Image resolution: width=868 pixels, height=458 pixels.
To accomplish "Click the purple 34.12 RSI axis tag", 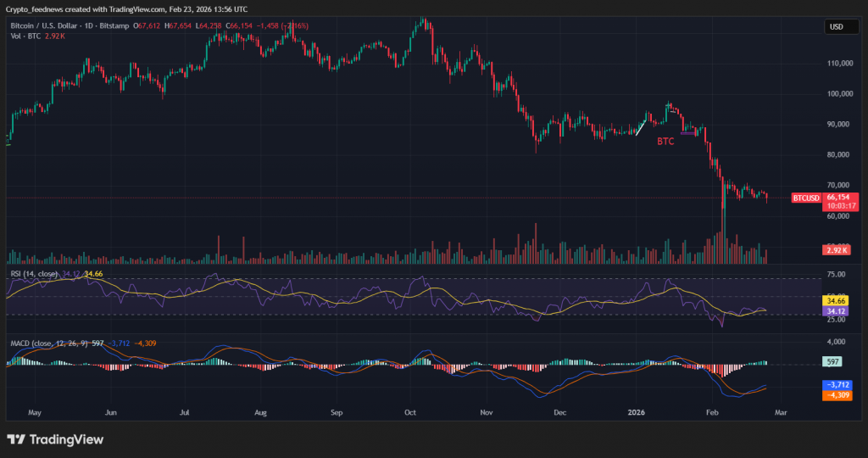I will [835, 311].
